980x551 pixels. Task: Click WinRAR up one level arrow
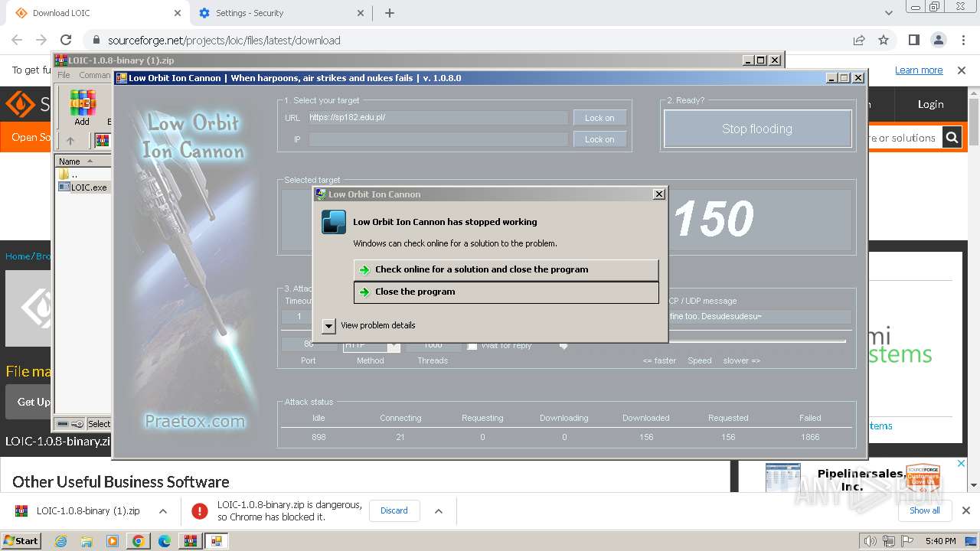[70, 141]
